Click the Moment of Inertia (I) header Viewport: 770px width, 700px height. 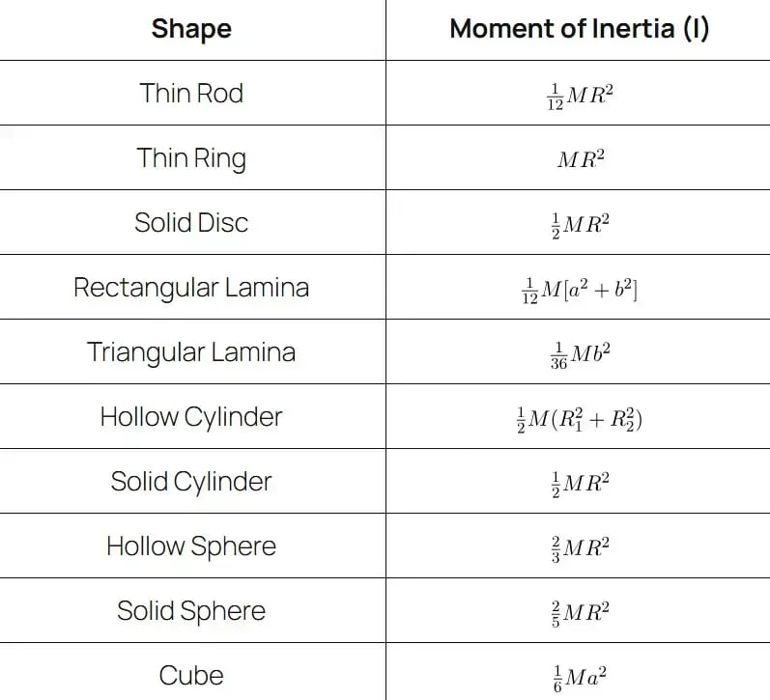pos(580,28)
